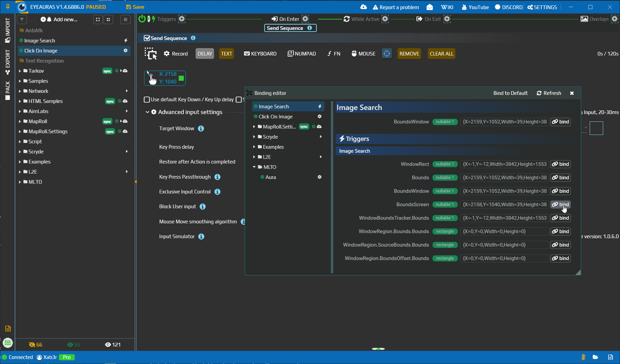Click the Record gear icon

167,53
